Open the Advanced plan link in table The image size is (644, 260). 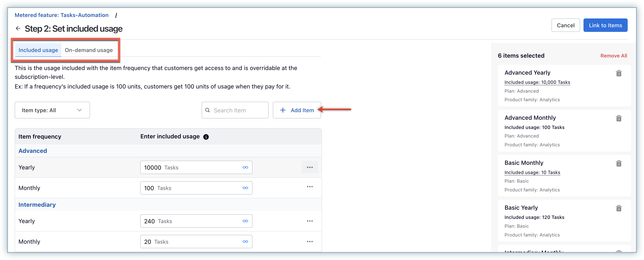click(x=33, y=151)
